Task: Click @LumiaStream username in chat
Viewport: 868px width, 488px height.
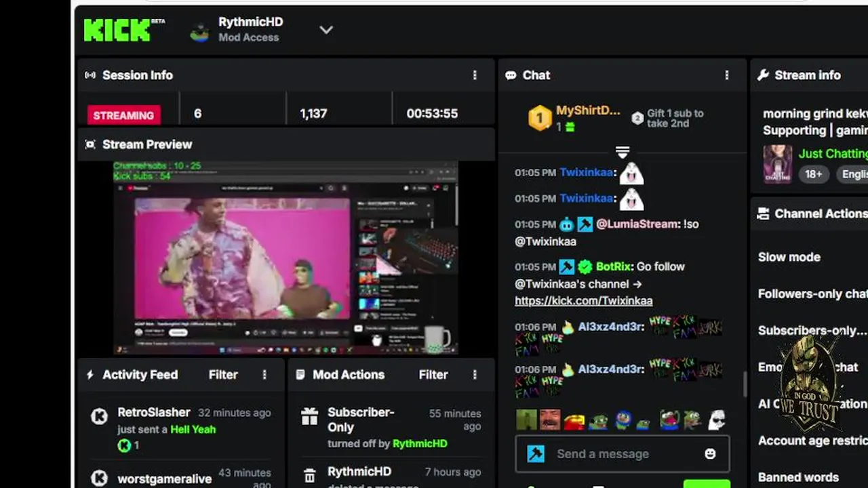Action: point(637,224)
